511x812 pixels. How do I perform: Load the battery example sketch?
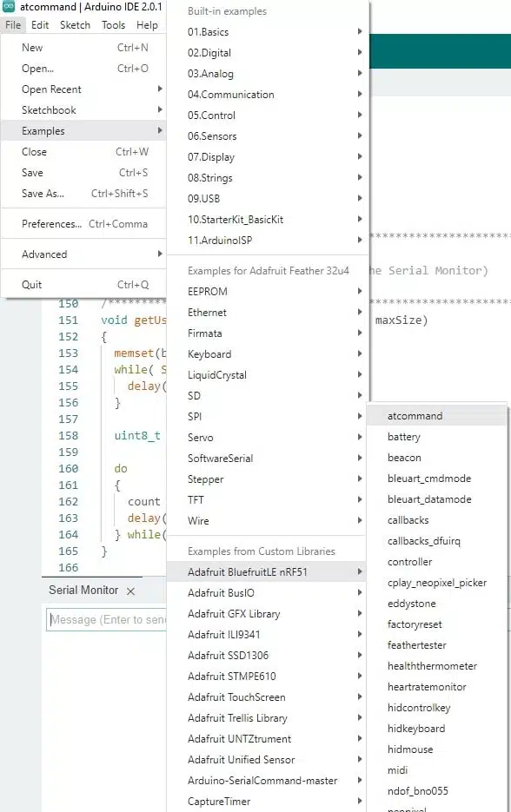point(437,437)
